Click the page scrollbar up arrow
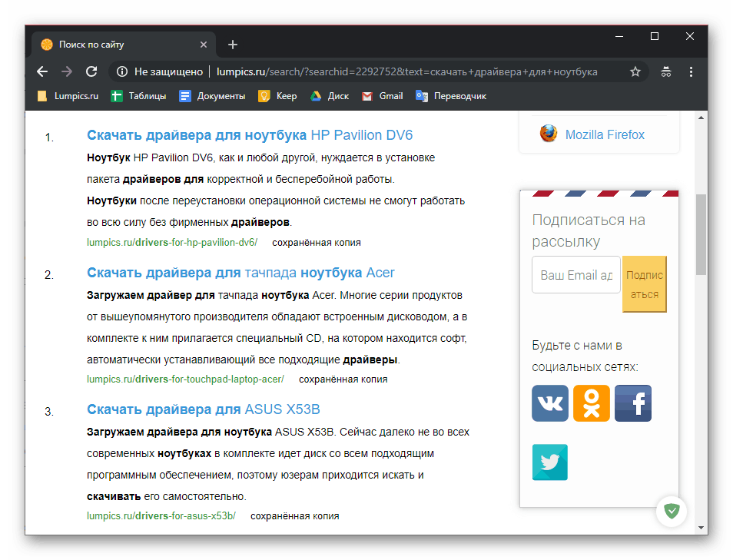Image resolution: width=733 pixels, height=560 pixels. pyautogui.click(x=701, y=118)
